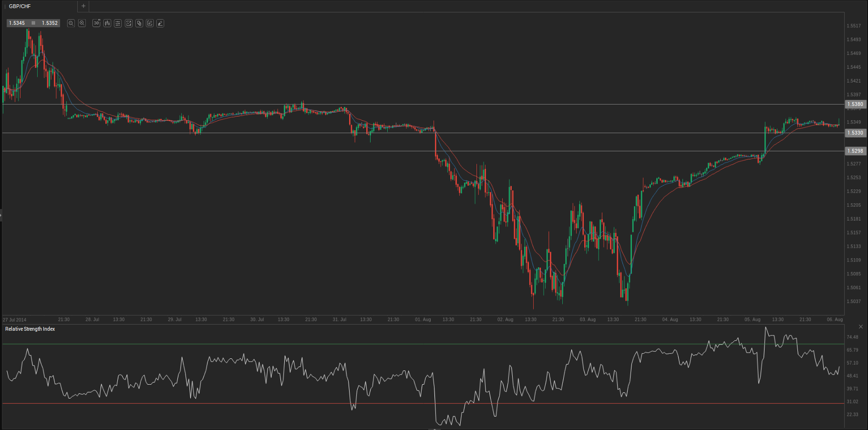Select the 1.5298 horizontal line label
The height and width of the screenshot is (430, 868).
[x=855, y=151]
